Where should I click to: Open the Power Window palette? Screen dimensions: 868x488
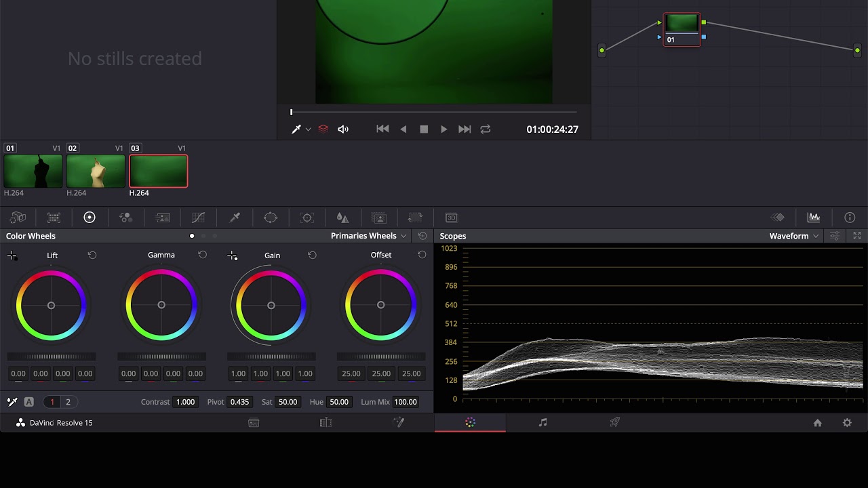click(271, 218)
